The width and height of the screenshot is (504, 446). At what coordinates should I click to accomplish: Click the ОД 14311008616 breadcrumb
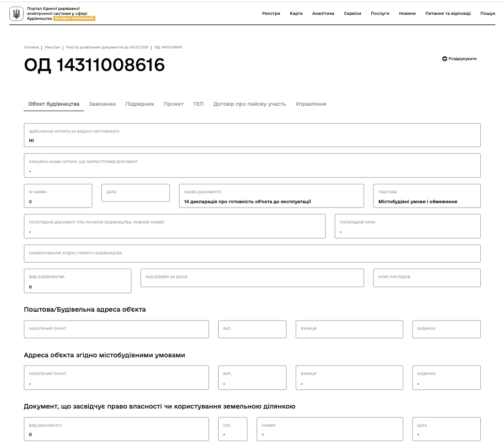click(x=168, y=47)
